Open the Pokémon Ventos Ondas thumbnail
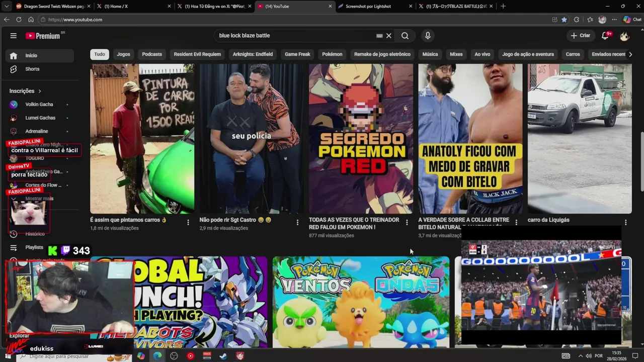 361,302
